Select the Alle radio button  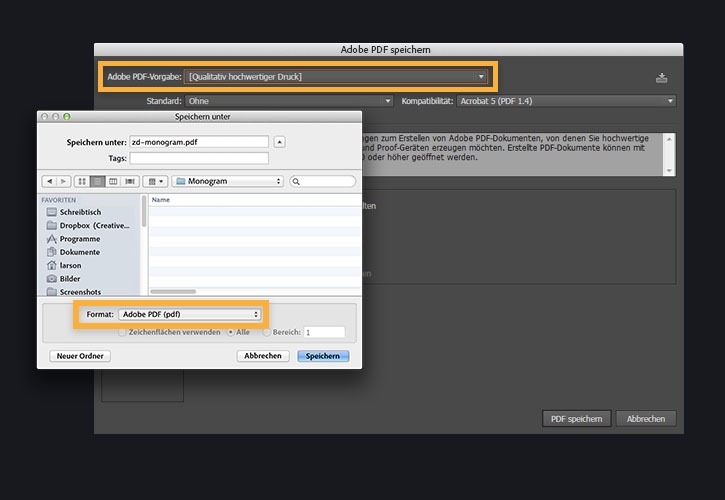pyautogui.click(x=230, y=332)
